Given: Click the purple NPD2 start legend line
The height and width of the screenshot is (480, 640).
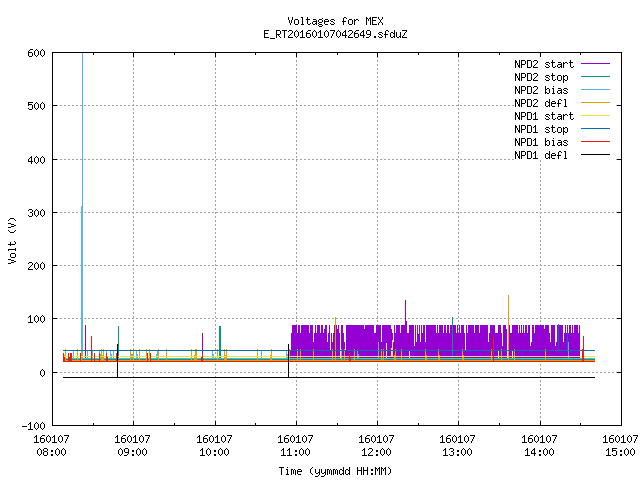Looking at the screenshot, I should [x=595, y=64].
